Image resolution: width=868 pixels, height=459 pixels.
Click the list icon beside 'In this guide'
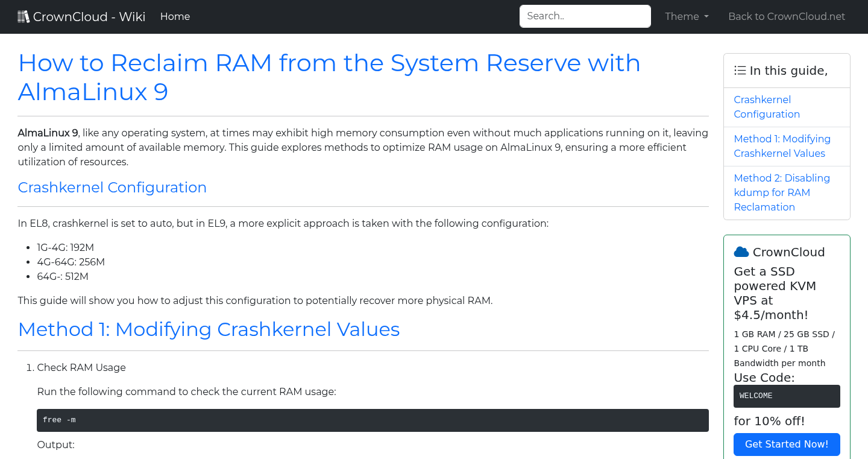[740, 70]
